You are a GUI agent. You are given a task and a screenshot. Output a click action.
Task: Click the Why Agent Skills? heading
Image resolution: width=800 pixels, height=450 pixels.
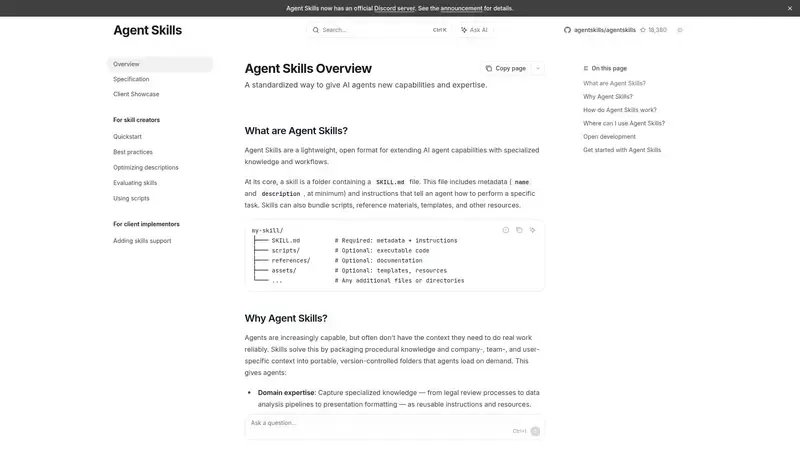[286, 318]
